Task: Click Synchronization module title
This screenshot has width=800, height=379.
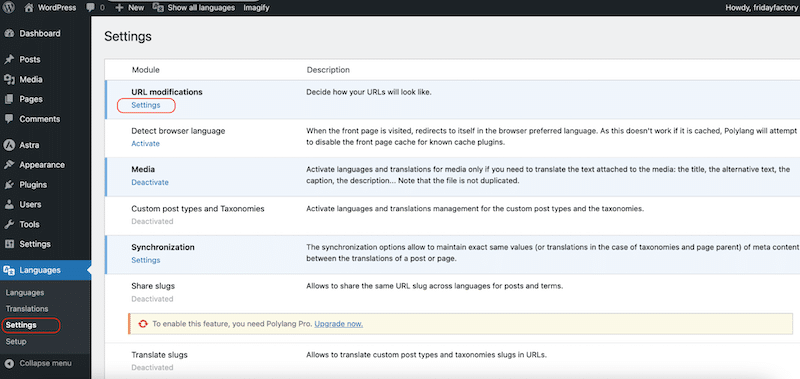Action: tap(163, 247)
